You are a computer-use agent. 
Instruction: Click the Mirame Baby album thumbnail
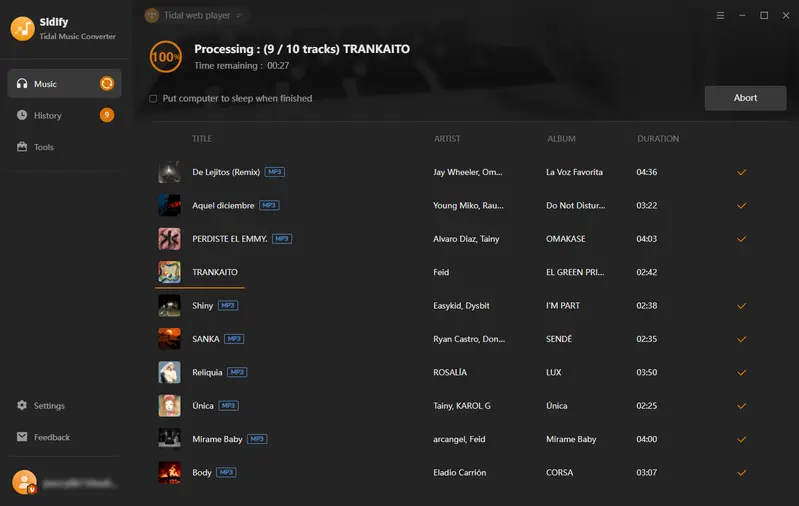click(x=169, y=439)
